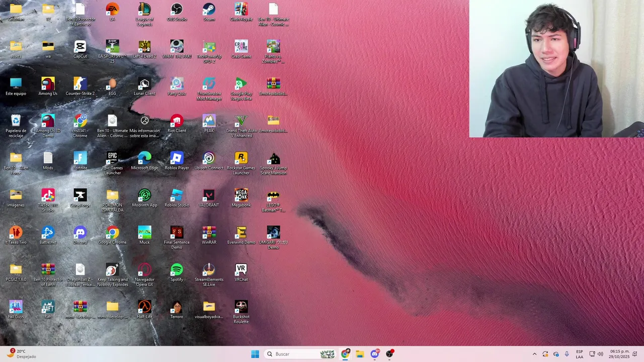Open the cris8341 - Chrome shortcut
The width and height of the screenshot is (644, 362).
tap(80, 126)
